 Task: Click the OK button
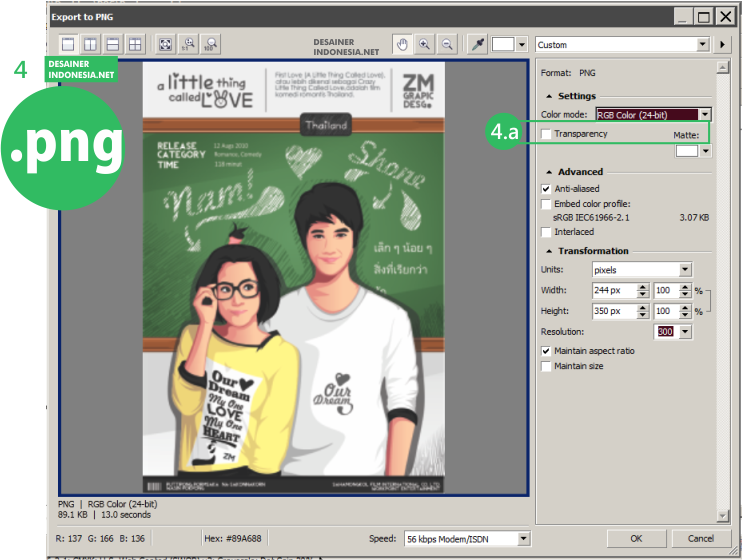(x=636, y=539)
